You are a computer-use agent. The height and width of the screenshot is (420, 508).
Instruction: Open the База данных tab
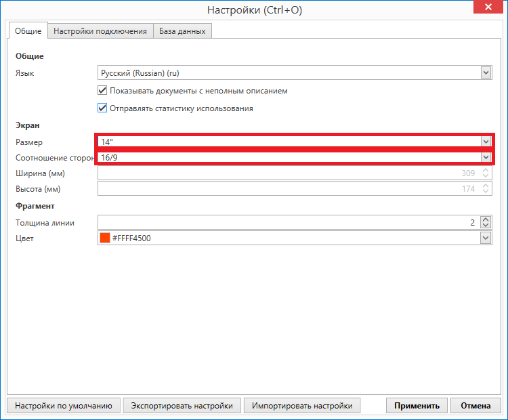(182, 31)
